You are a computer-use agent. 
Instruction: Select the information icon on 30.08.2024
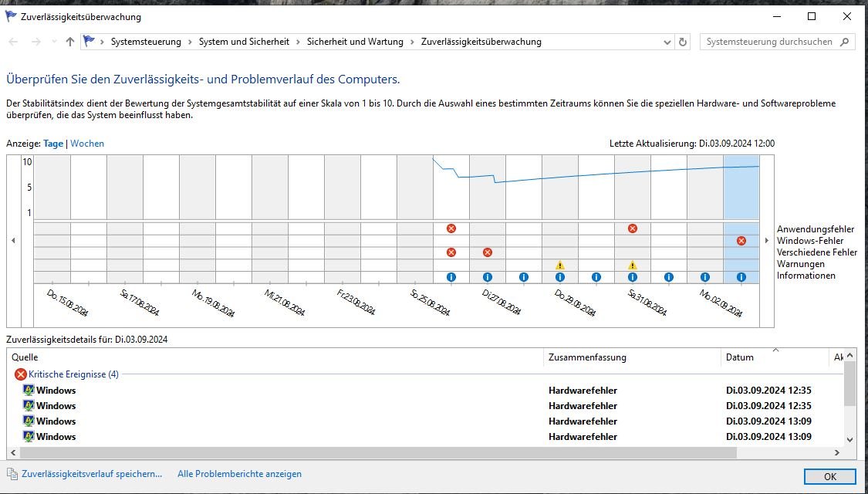[596, 277]
